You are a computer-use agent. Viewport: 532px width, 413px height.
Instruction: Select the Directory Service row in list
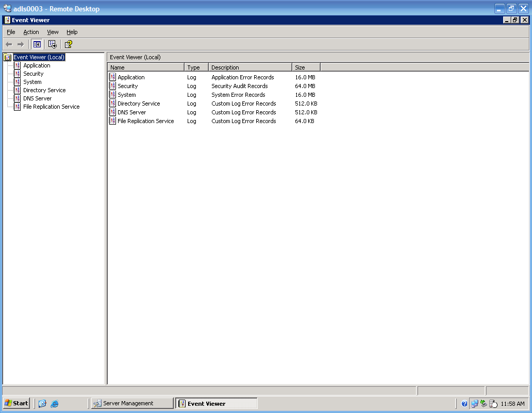[139, 104]
